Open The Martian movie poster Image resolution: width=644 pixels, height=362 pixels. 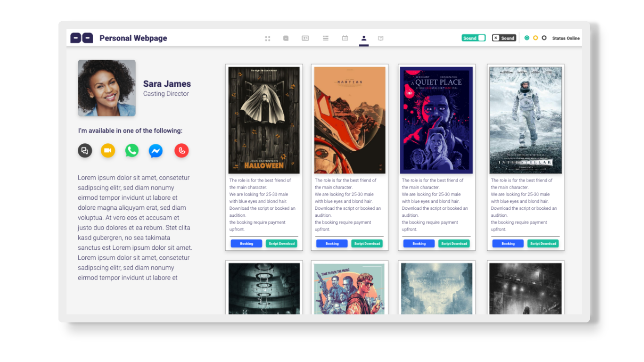coord(350,120)
